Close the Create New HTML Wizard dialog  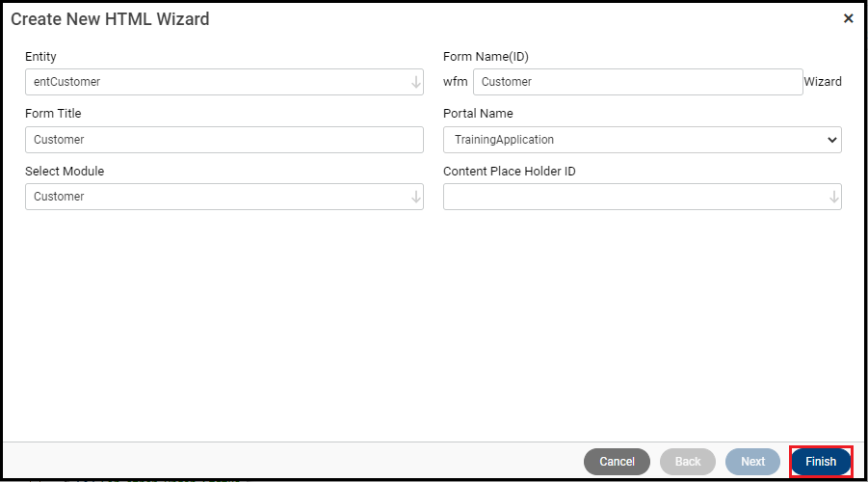pyautogui.click(x=848, y=18)
